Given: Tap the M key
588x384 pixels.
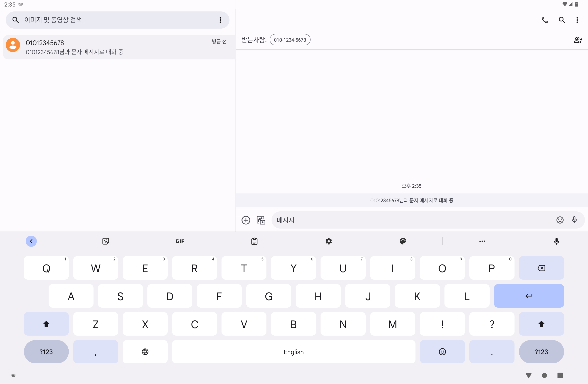Looking at the screenshot, I should coord(392,324).
